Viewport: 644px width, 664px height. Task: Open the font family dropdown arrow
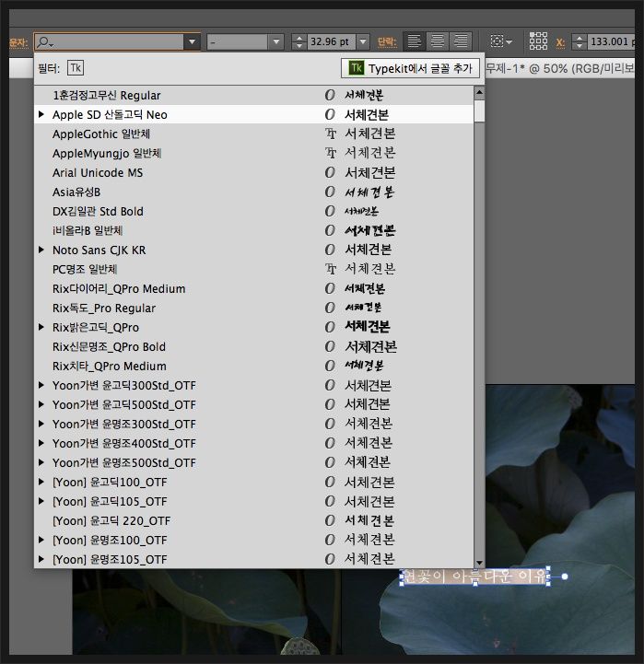point(192,42)
